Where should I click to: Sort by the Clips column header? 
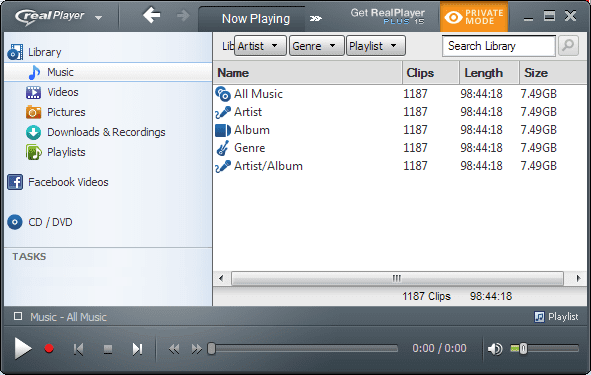pyautogui.click(x=431, y=73)
